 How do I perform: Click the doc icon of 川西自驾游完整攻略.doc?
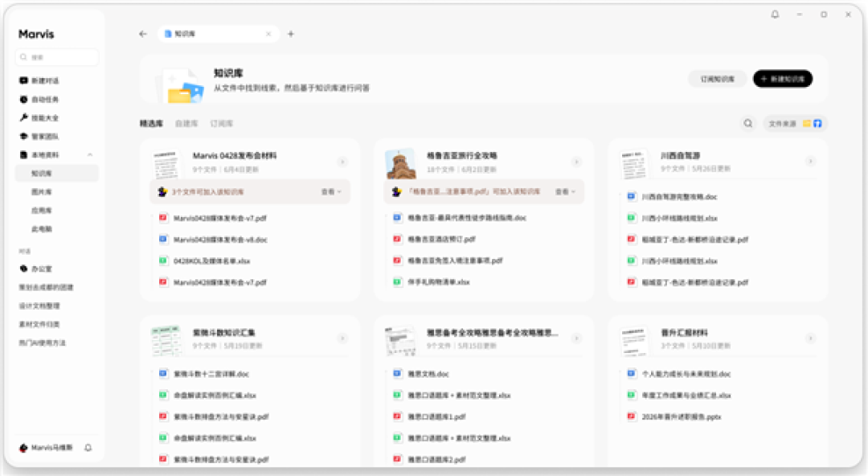[x=631, y=196]
